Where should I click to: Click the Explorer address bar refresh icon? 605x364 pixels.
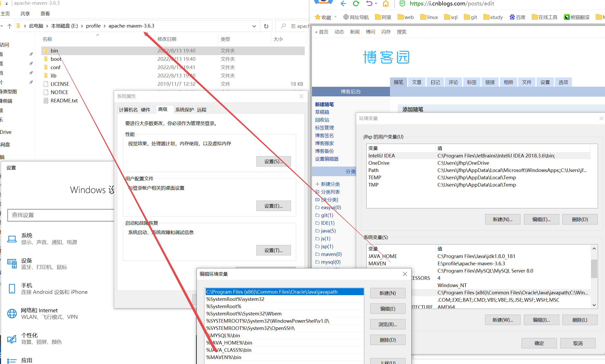pos(266,26)
